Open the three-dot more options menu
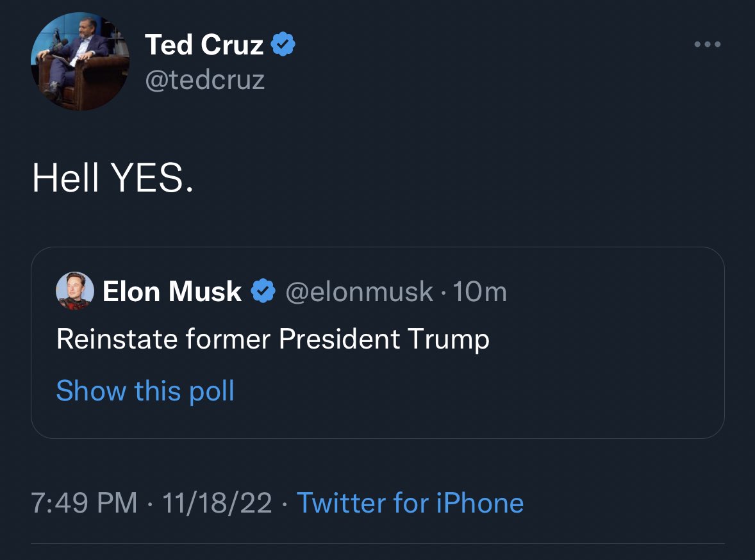Viewport: 755px width, 560px height. [x=708, y=45]
